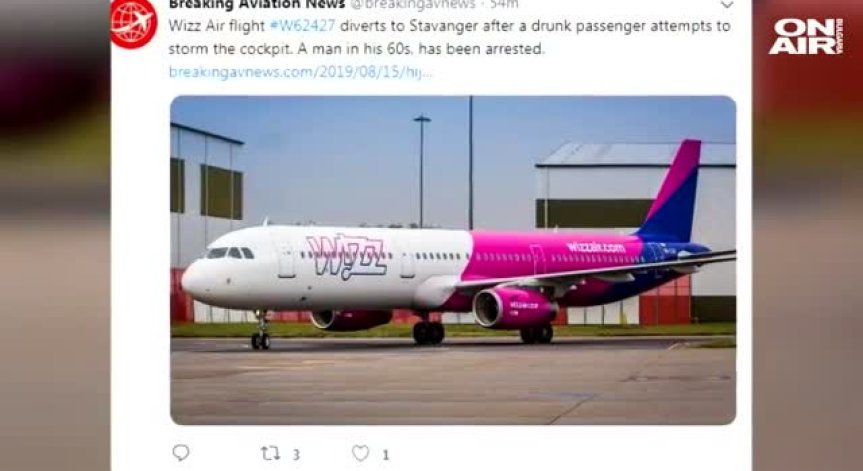Click the reply speech bubble icon

tap(181, 453)
